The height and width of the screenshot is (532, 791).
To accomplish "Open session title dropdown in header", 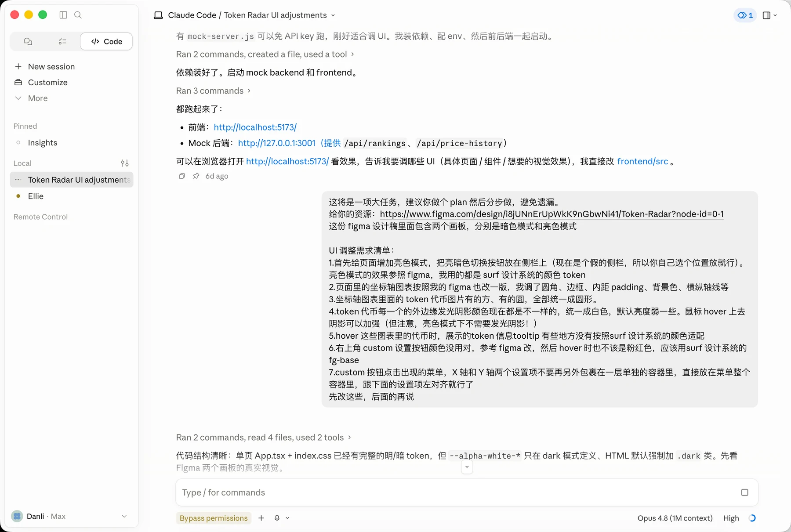I will click(333, 15).
